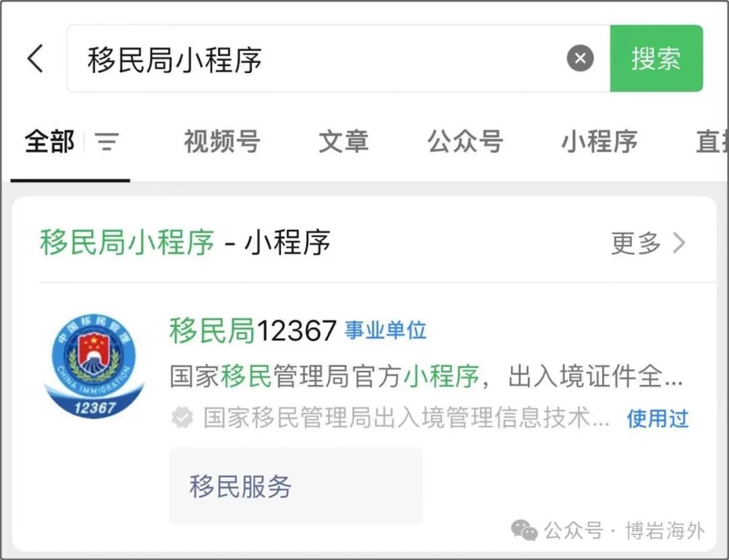Tap the 事业单位 label
The image size is (729, 560).
pyautogui.click(x=385, y=331)
